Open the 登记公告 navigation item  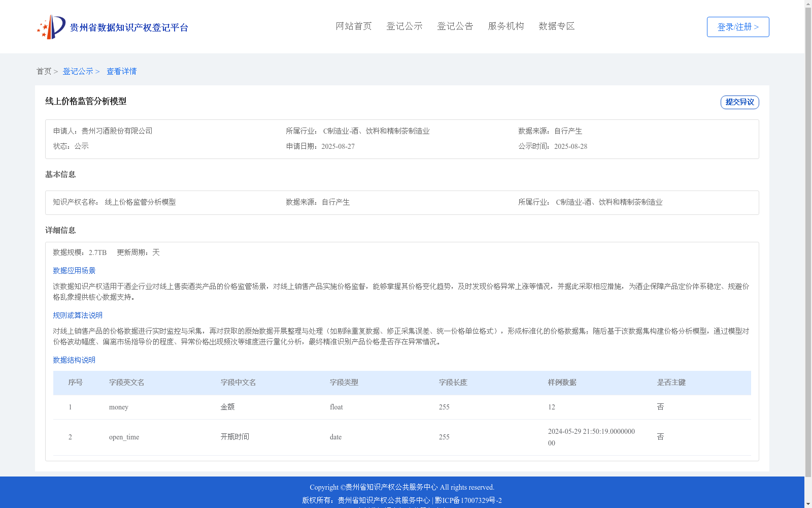point(455,26)
